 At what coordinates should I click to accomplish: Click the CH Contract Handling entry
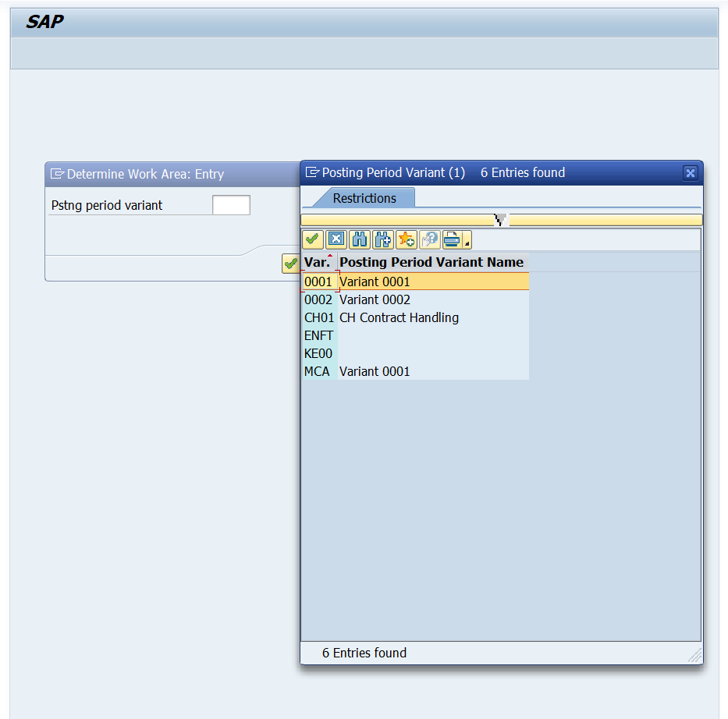[433, 317]
